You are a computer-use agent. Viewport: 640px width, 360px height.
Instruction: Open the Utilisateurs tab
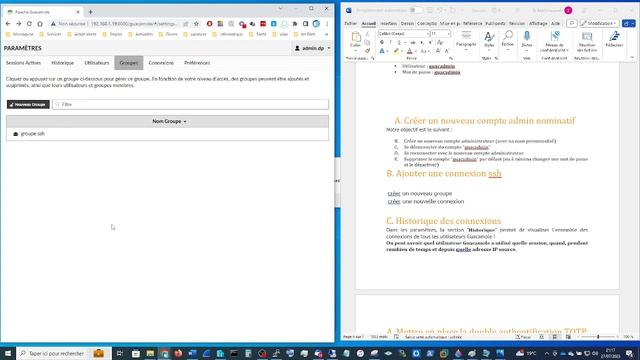click(x=97, y=63)
